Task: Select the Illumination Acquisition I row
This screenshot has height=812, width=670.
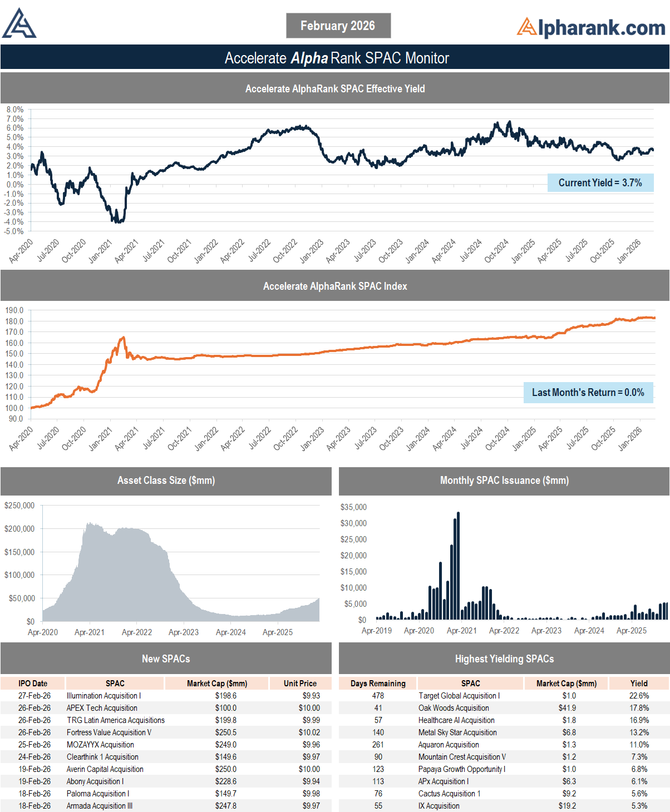Action: tap(104, 696)
